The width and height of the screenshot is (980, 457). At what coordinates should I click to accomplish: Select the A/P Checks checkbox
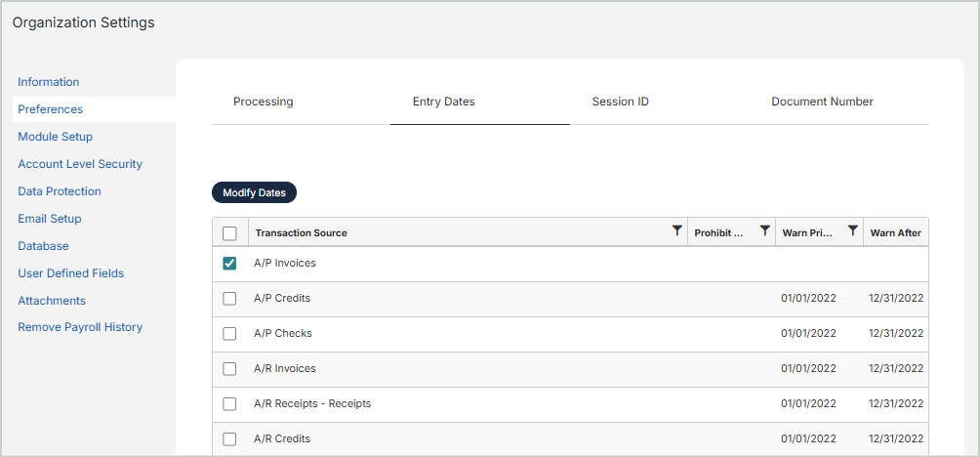(x=229, y=334)
